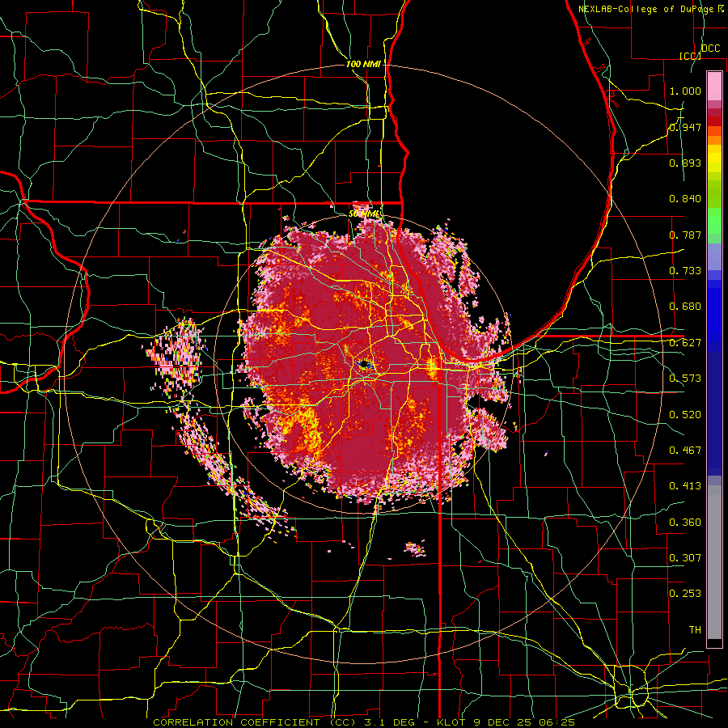Click the 0.253 scale value
This screenshot has height=728, width=728.
tap(685, 594)
